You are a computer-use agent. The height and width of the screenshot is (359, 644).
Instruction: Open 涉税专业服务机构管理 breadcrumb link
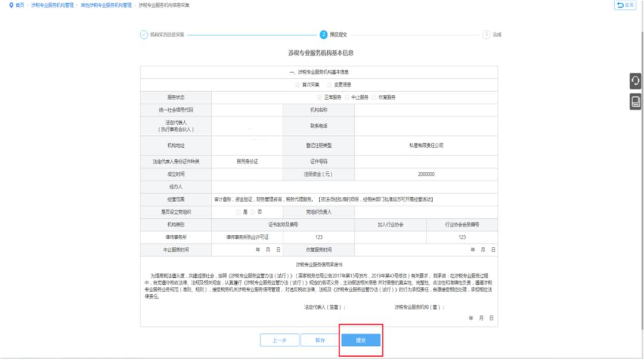point(52,5)
